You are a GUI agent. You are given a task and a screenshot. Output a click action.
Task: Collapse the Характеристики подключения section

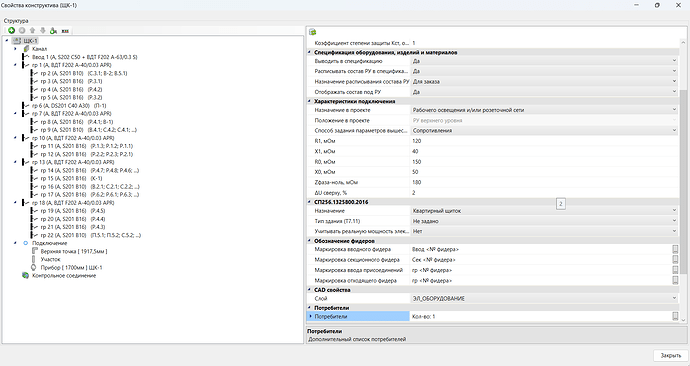pos(310,101)
